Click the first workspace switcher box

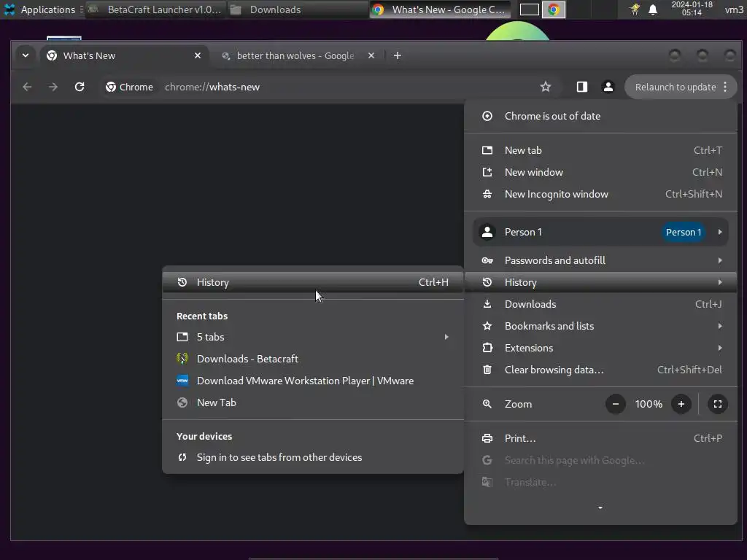click(x=530, y=9)
